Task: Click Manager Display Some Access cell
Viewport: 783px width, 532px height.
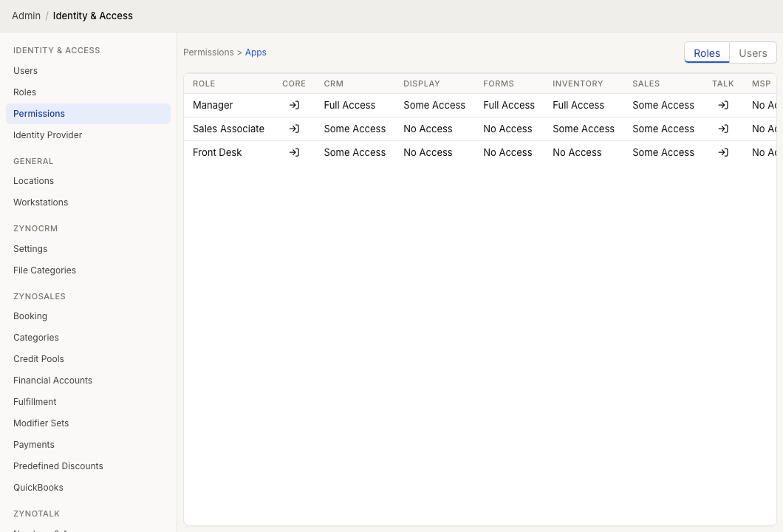Action: pyautogui.click(x=434, y=106)
